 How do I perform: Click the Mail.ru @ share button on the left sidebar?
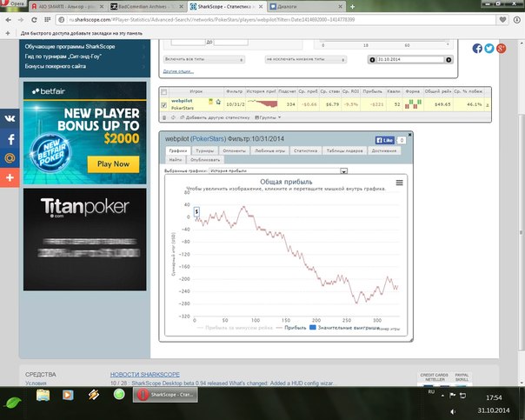pyautogui.click(x=10, y=158)
